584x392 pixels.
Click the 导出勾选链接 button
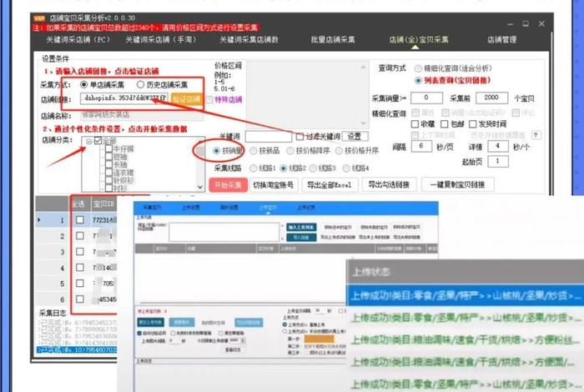389,185
